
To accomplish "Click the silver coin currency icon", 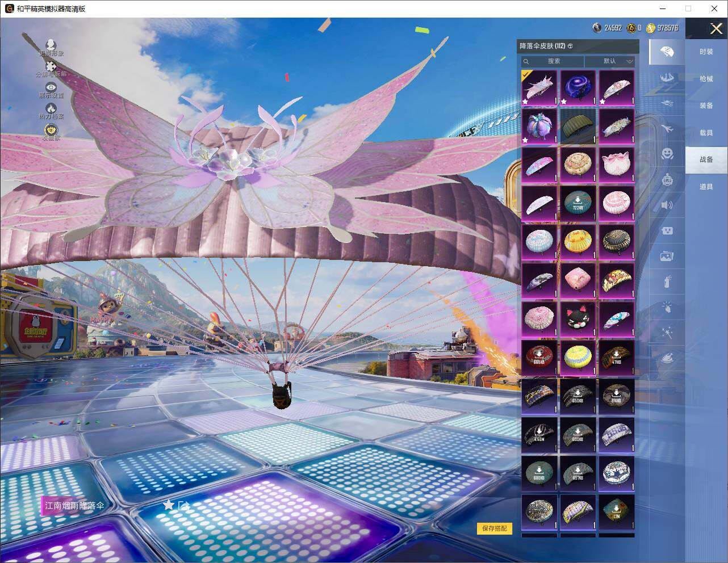I will point(597,27).
